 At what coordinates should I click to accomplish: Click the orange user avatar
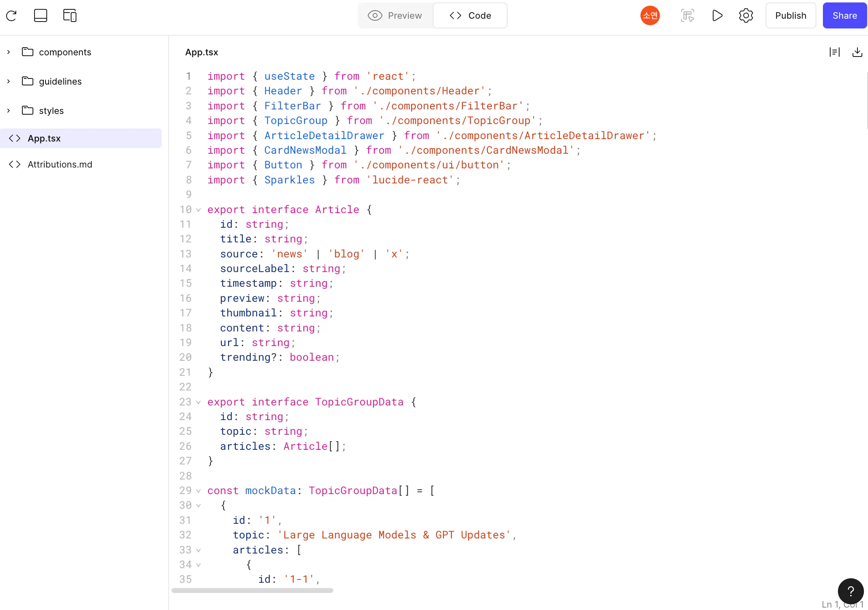[650, 15]
